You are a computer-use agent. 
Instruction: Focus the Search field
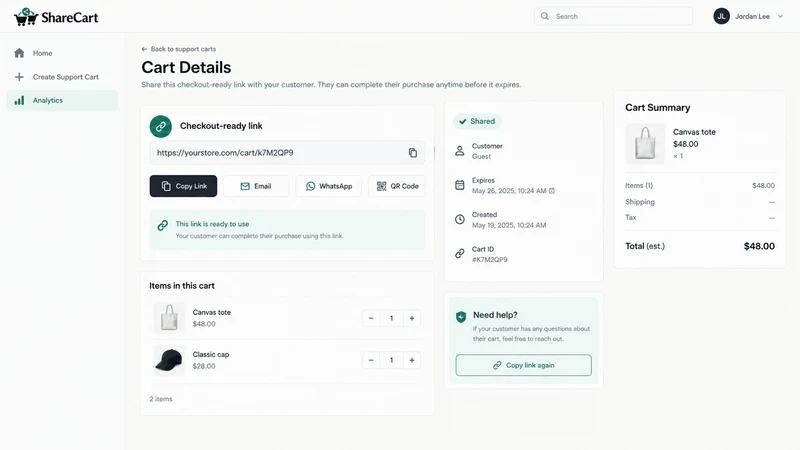point(613,16)
